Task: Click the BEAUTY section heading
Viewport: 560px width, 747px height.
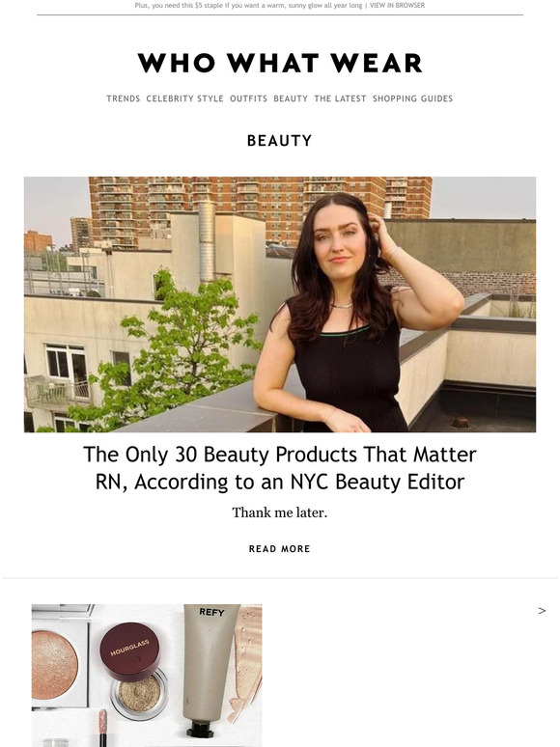Action: (280, 141)
